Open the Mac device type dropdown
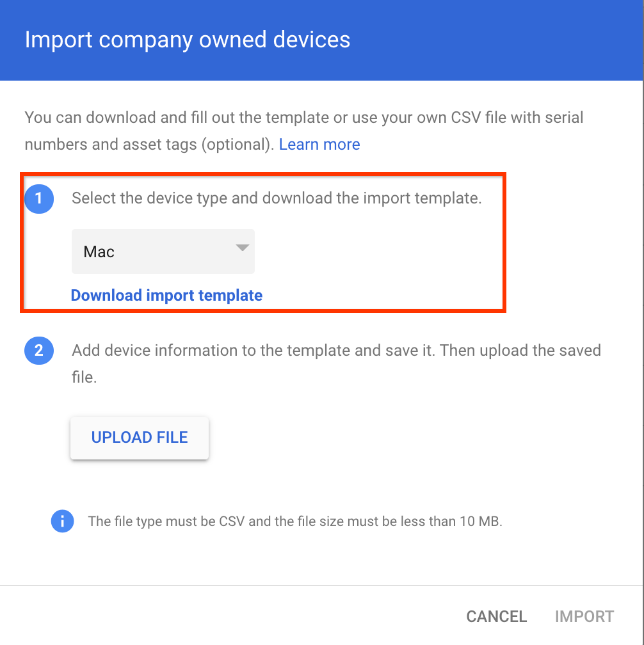 [x=163, y=251]
